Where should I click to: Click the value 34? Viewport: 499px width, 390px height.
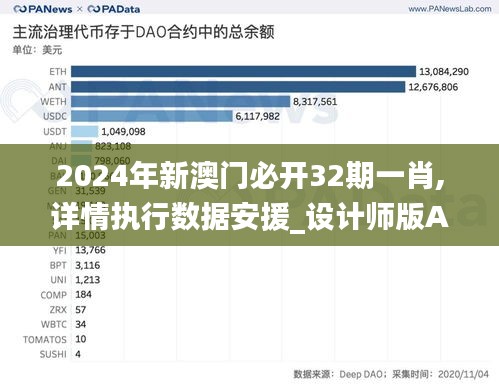(x=81, y=324)
